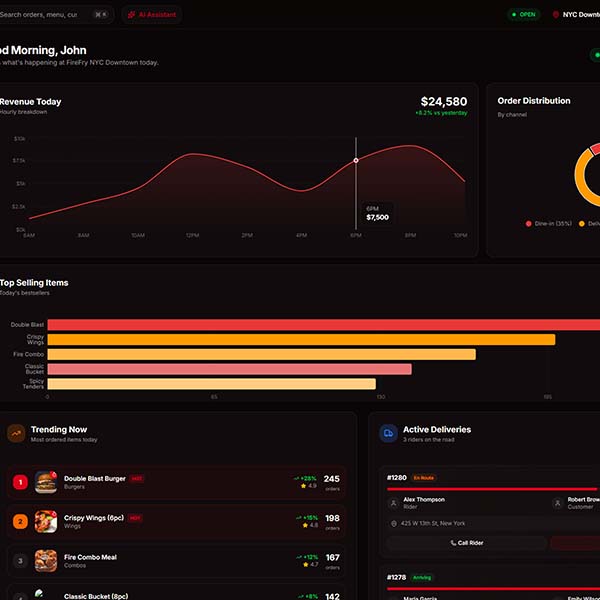Click rank 2 badge in Trending Now
This screenshot has height=600, width=600.
pos(20,522)
